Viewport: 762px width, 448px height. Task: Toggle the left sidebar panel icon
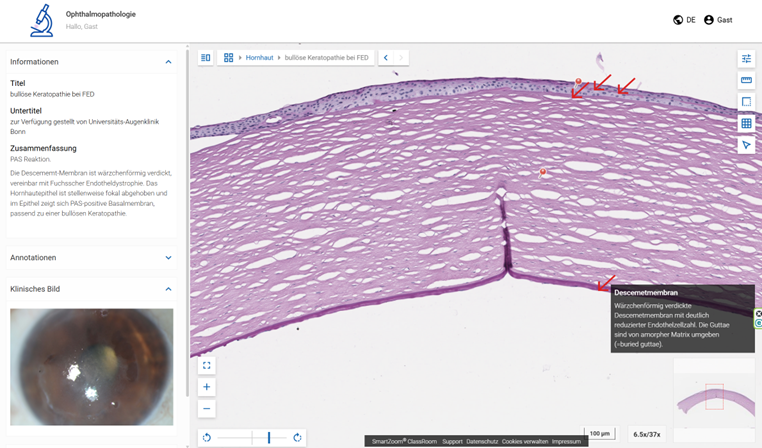click(206, 58)
